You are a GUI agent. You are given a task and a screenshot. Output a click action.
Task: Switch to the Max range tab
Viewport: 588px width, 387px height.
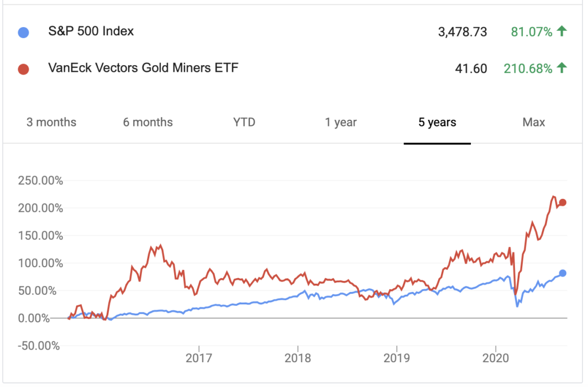(534, 122)
